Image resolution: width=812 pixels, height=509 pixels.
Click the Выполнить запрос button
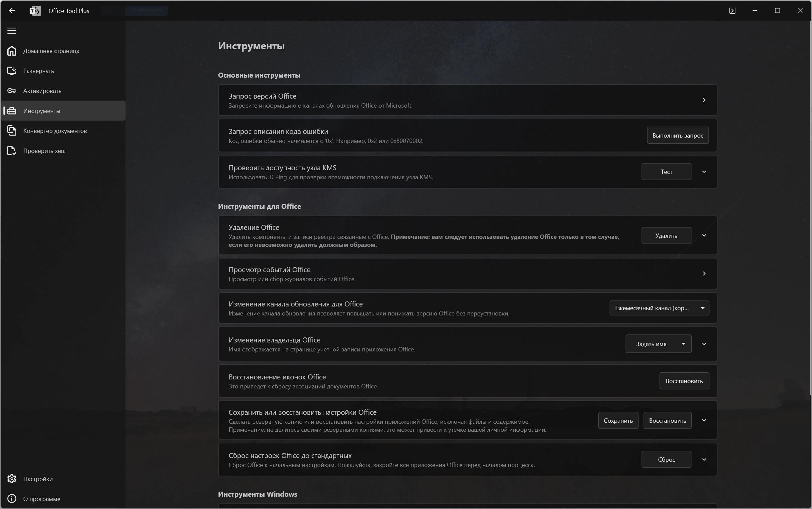click(677, 135)
